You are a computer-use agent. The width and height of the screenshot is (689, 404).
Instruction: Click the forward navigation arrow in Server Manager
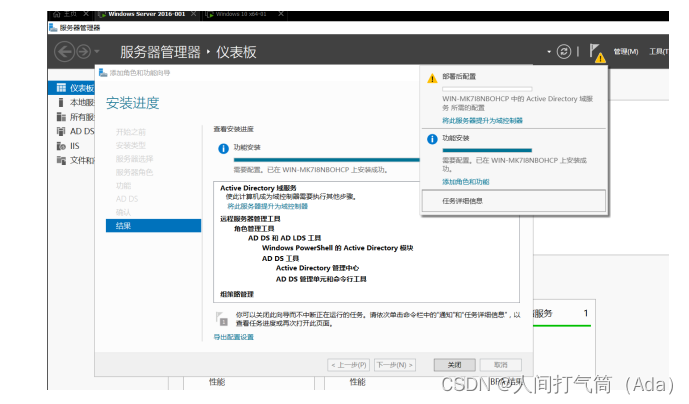pos(83,52)
